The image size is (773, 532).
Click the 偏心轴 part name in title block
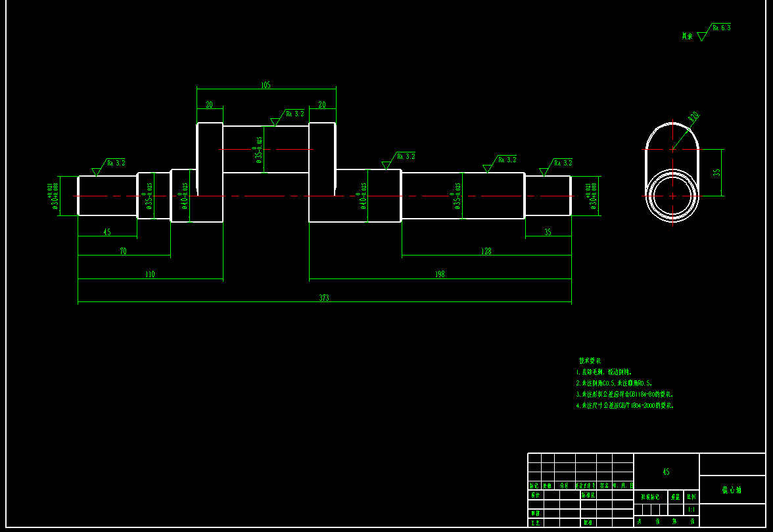(732, 490)
